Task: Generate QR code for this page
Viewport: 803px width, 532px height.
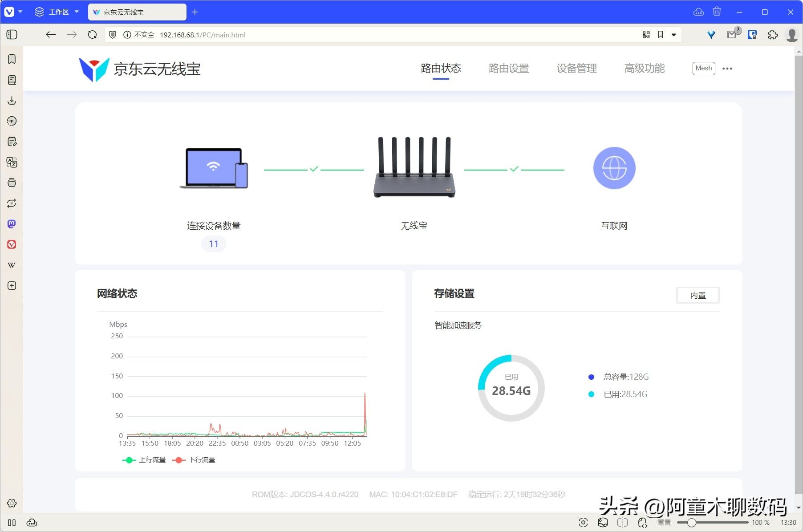Action: coord(646,35)
